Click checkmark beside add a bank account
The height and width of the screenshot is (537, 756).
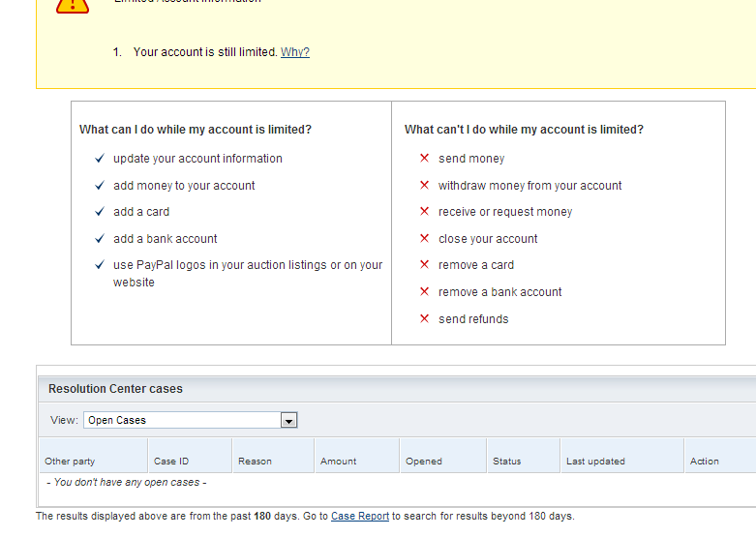pos(99,239)
